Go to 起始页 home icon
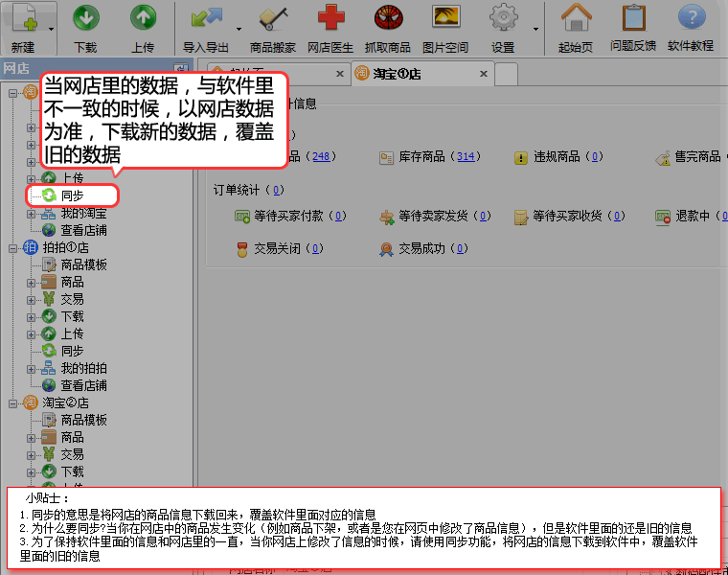728x575 pixels. 576,18
